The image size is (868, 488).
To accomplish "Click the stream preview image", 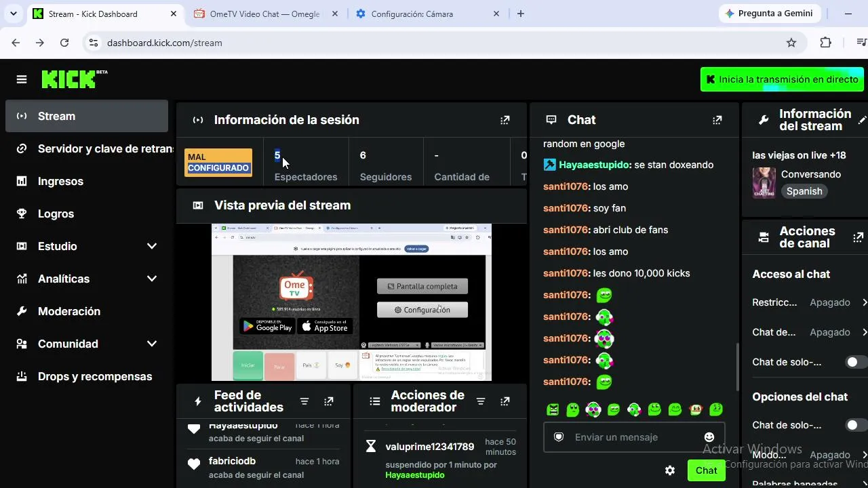I will tap(351, 302).
